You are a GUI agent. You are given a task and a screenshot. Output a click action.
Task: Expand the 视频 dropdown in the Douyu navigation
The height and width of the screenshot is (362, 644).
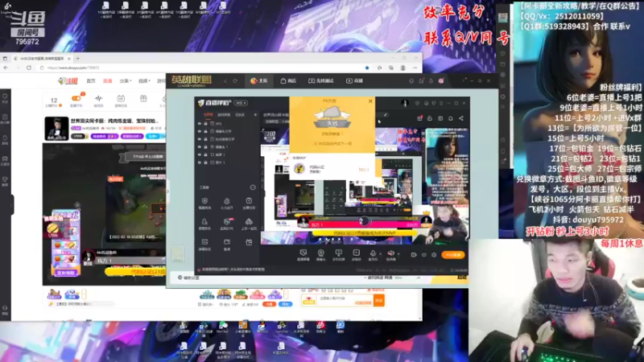144,81
